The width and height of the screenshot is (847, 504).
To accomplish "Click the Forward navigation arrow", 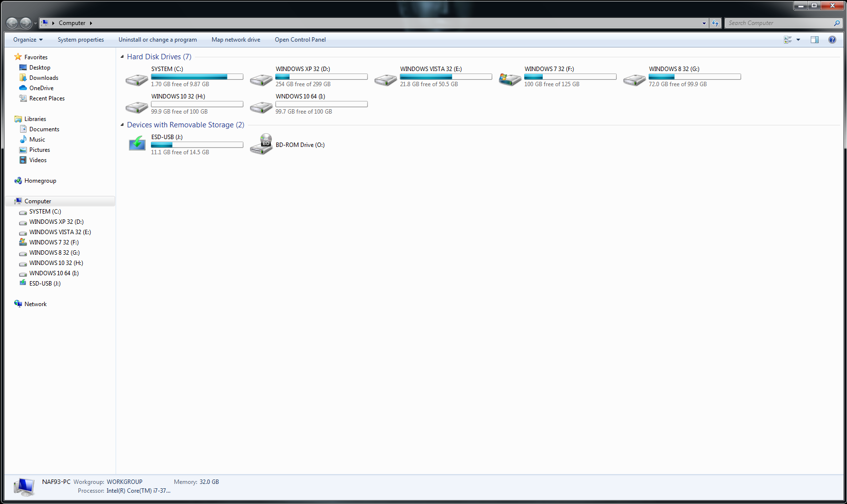I will (25, 23).
